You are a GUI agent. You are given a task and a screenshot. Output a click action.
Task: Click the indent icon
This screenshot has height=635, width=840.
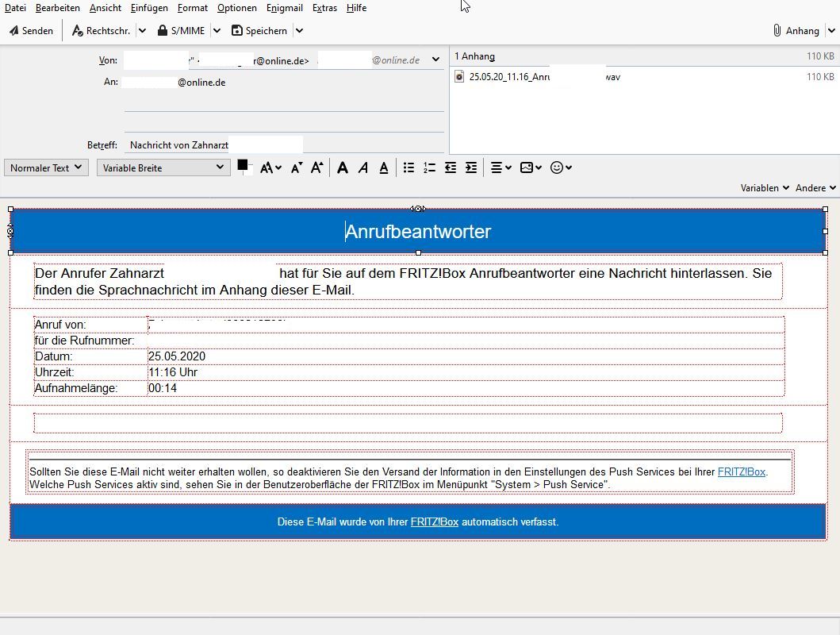(471, 167)
